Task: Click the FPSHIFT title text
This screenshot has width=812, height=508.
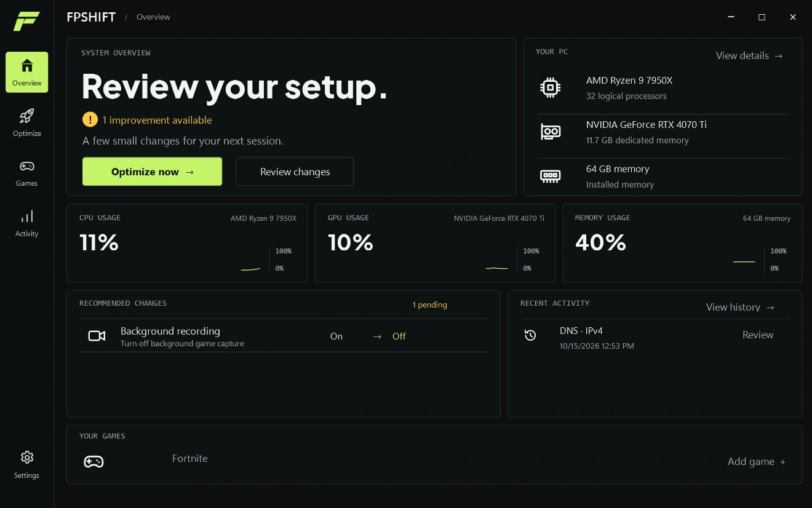Action: 91,17
